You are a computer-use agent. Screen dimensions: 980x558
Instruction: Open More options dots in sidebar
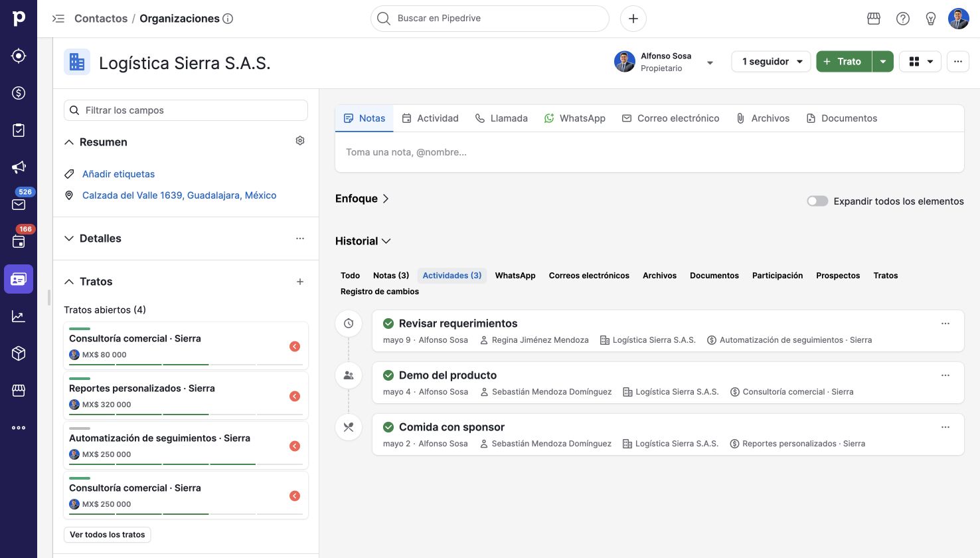[19, 428]
